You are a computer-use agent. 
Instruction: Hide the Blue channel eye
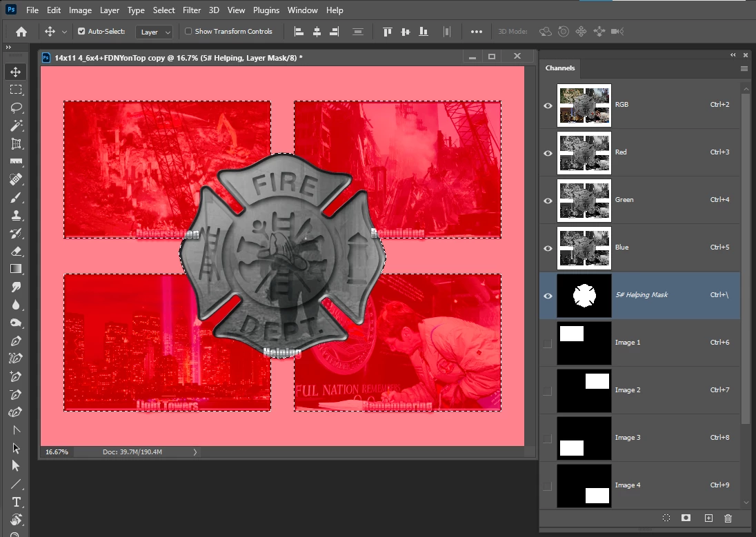(x=548, y=249)
